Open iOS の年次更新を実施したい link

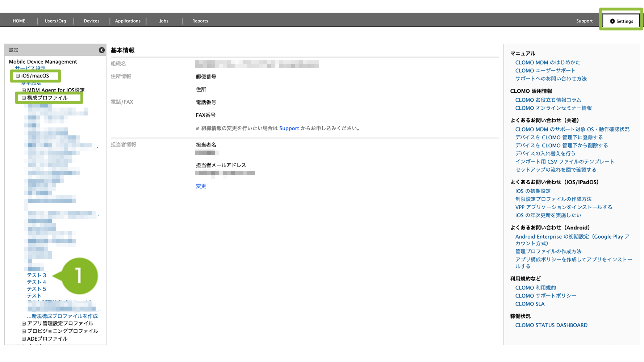coord(548,215)
